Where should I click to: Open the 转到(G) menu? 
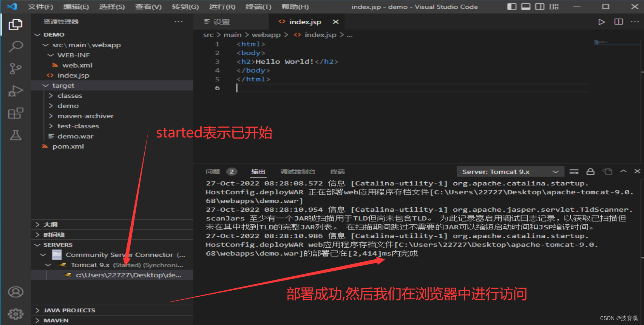click(185, 7)
